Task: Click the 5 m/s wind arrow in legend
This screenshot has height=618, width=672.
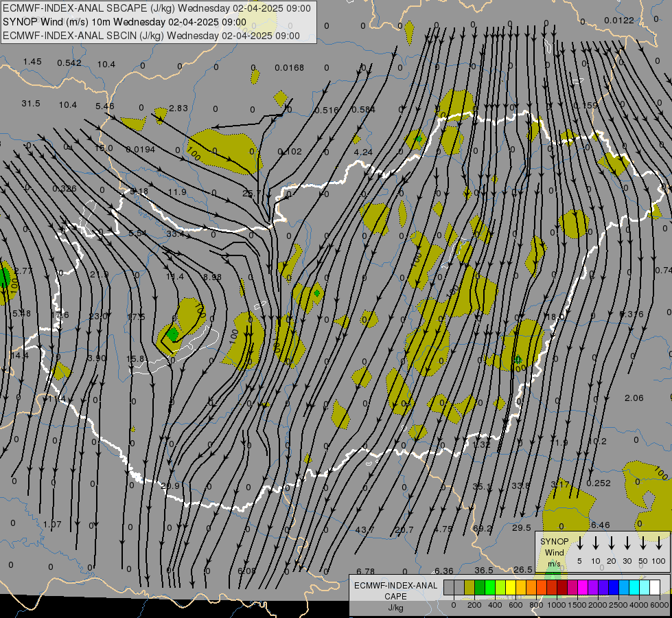Action: point(579,543)
